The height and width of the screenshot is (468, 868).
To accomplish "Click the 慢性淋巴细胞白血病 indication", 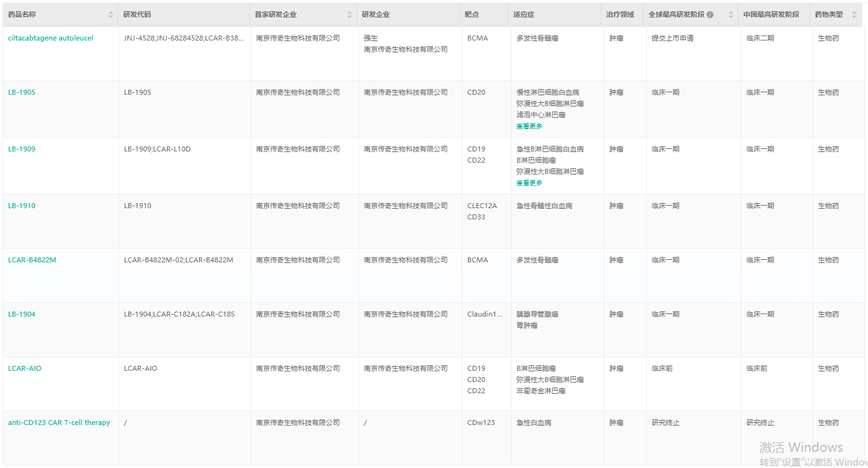I will click(x=548, y=92).
